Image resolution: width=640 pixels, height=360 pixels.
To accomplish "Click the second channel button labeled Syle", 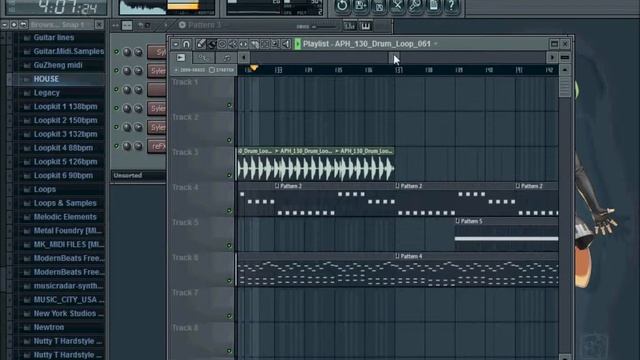I will 157,71.
